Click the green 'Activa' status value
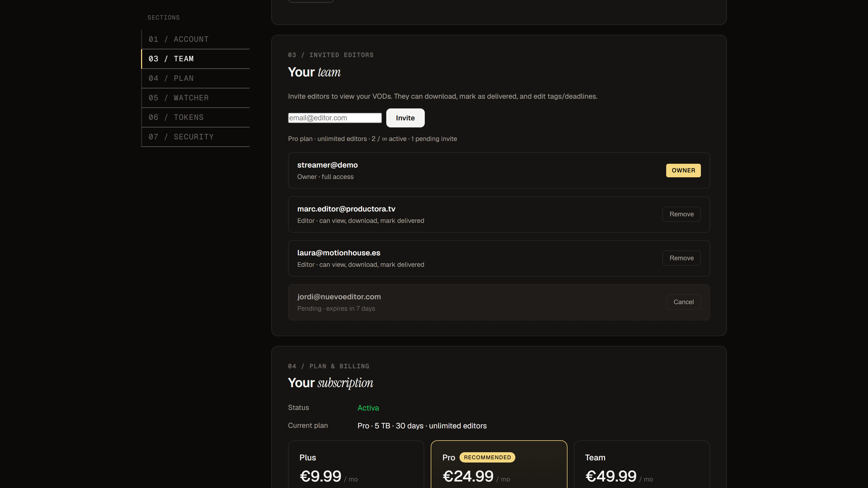This screenshot has height=488, width=868. (x=368, y=408)
